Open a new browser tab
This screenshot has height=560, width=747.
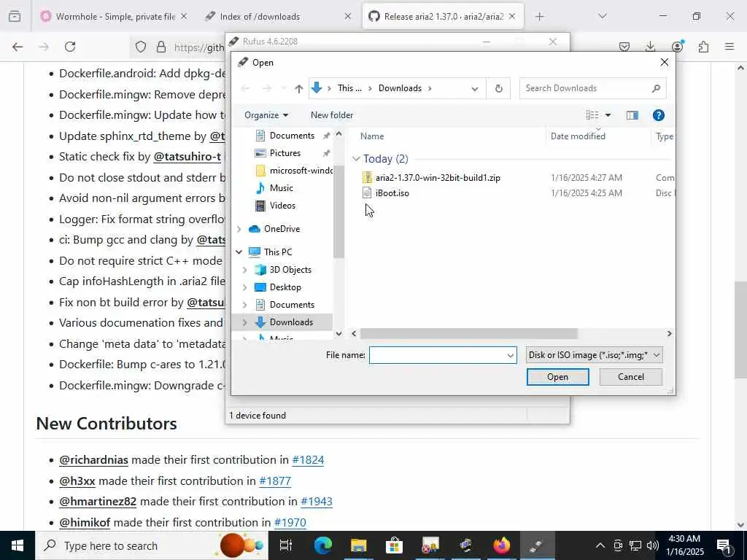539,17
